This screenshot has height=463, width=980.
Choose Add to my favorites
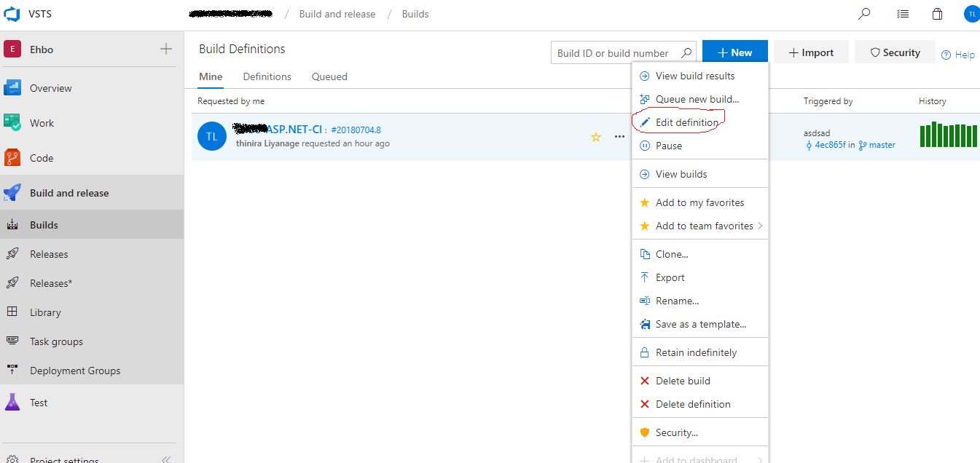click(700, 202)
